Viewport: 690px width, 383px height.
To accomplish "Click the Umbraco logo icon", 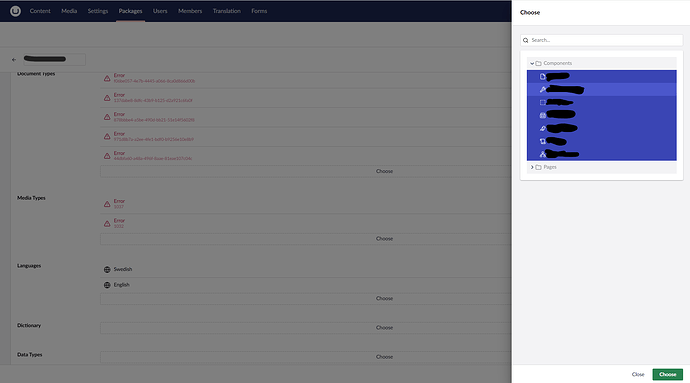I will (15, 11).
